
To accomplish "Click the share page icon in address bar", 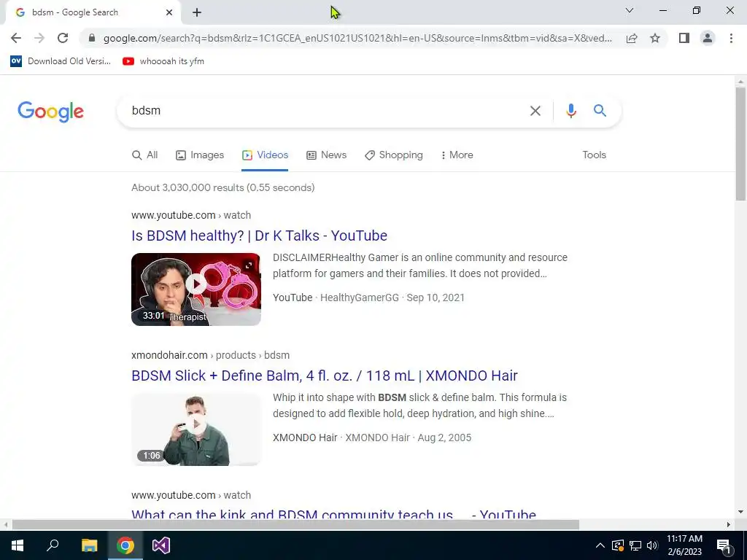I will pos(632,38).
